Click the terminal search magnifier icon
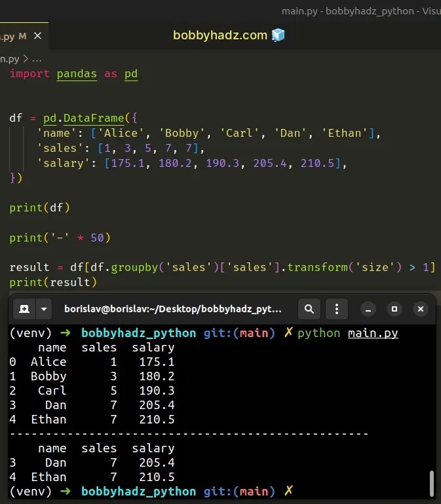The width and height of the screenshot is (441, 504). point(309,309)
